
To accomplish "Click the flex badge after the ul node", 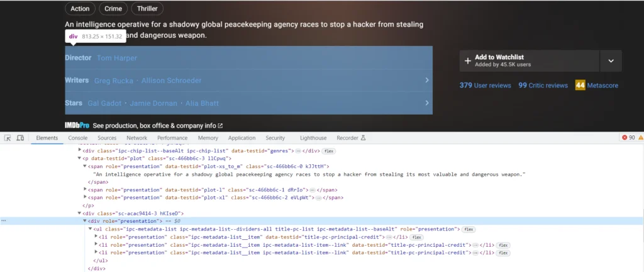I will [x=469, y=229].
